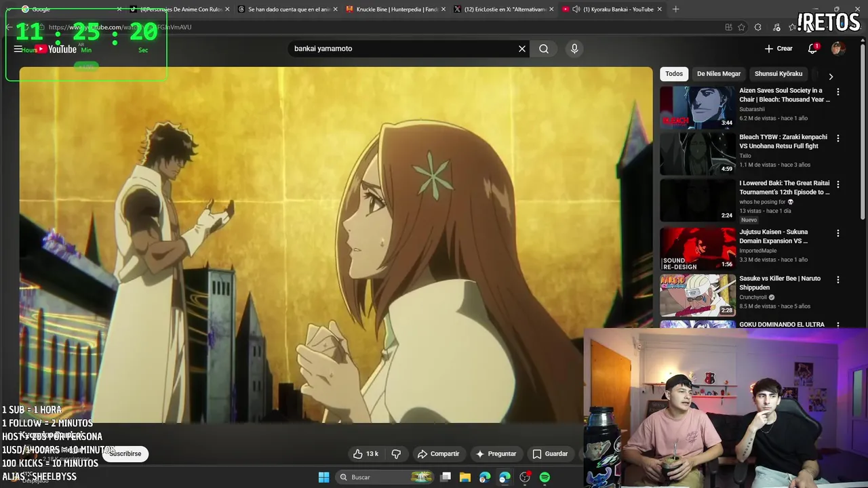Like the video with thumbs up

coord(366,453)
